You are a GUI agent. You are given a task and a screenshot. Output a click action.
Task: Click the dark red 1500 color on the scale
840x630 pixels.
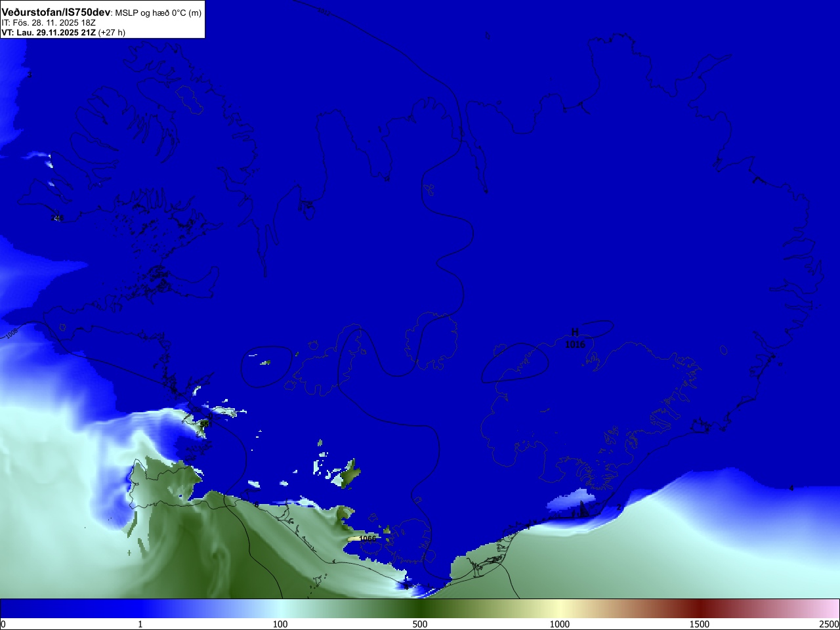coord(700,608)
